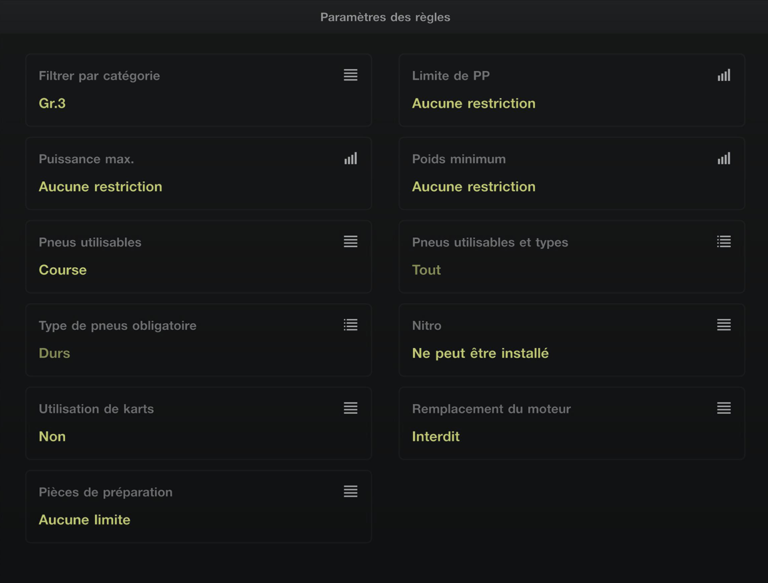Click list icon for Remplacement du moteur
Viewport: 768px width, 583px height.
pos(723,408)
